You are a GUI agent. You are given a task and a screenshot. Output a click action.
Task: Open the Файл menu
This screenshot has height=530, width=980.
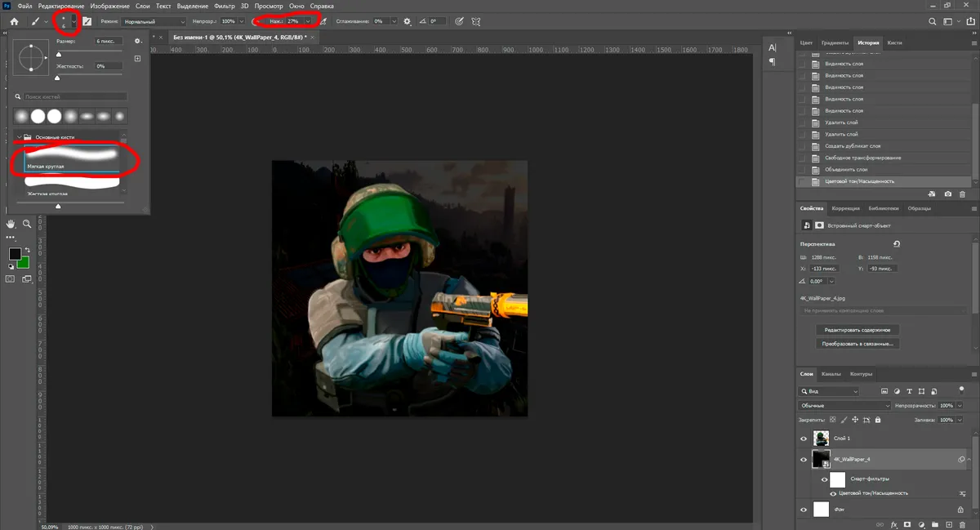(x=24, y=6)
